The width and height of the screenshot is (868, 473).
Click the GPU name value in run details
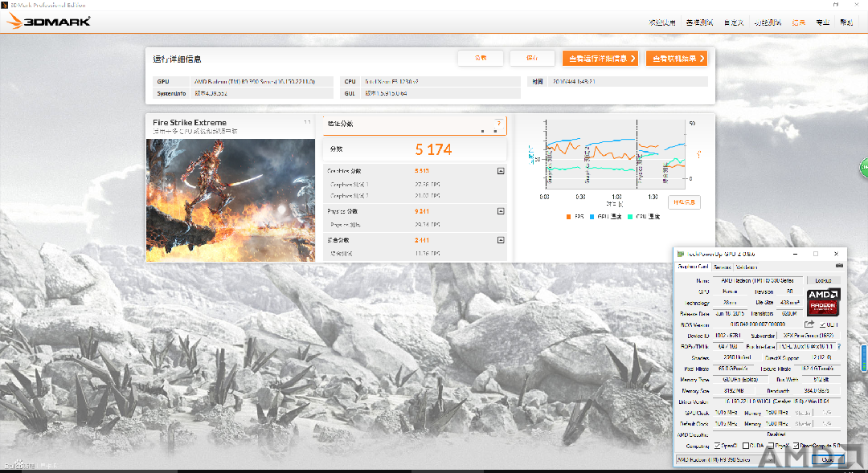pyautogui.click(x=255, y=81)
